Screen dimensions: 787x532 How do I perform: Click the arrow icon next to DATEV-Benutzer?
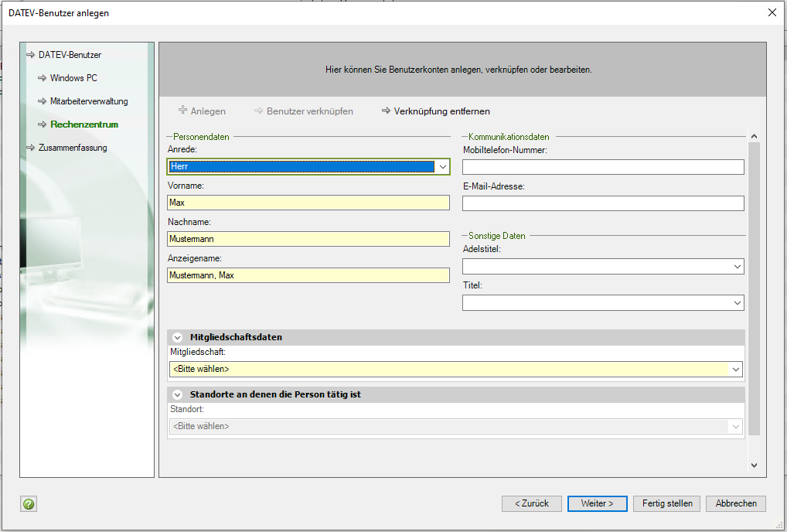click(x=31, y=55)
